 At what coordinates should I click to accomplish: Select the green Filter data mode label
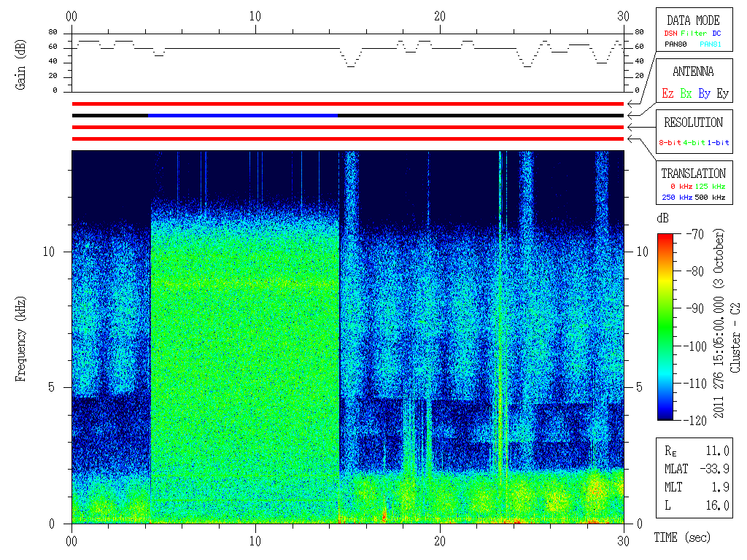tap(692, 34)
